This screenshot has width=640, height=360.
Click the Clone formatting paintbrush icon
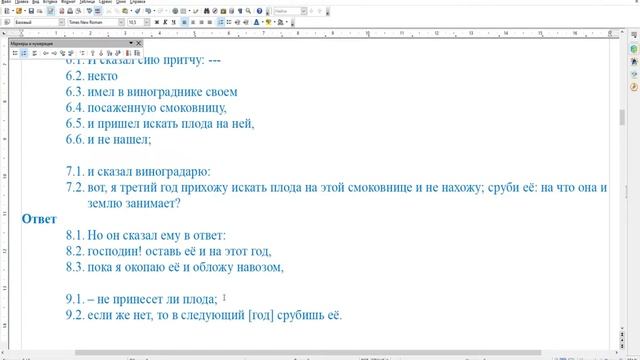[x=138, y=11]
